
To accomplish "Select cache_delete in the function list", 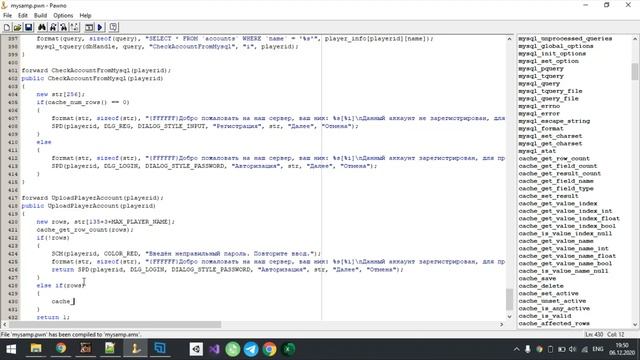I will pyautogui.click(x=541, y=286).
